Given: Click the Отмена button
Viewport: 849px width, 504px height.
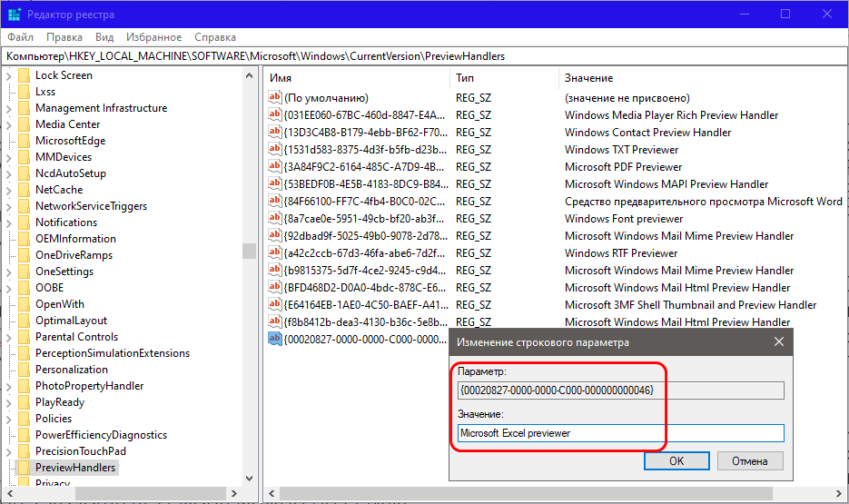Looking at the screenshot, I should tap(750, 460).
